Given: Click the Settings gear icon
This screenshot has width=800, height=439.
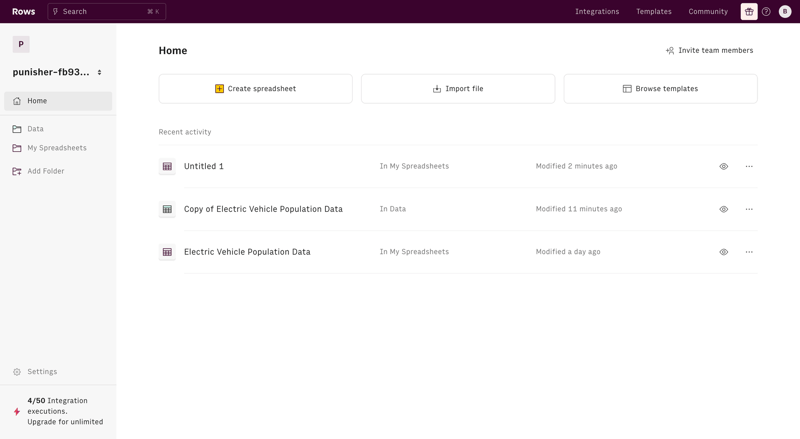Looking at the screenshot, I should (x=17, y=372).
